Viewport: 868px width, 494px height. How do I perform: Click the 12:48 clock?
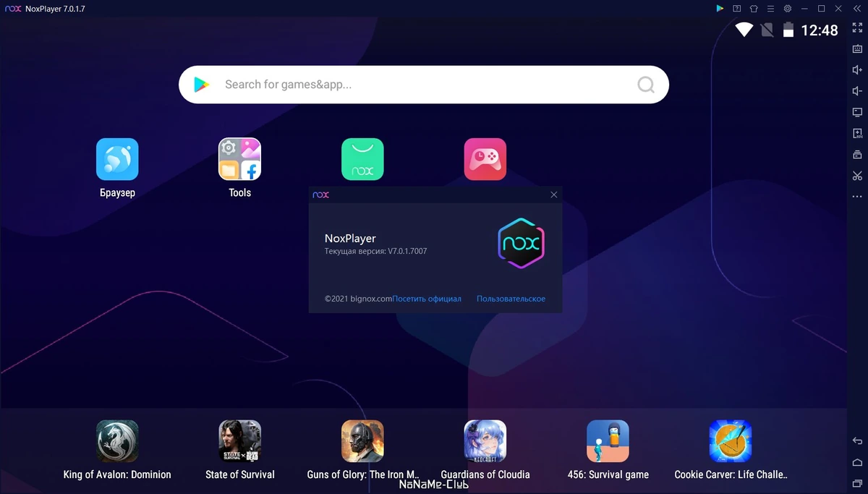820,30
